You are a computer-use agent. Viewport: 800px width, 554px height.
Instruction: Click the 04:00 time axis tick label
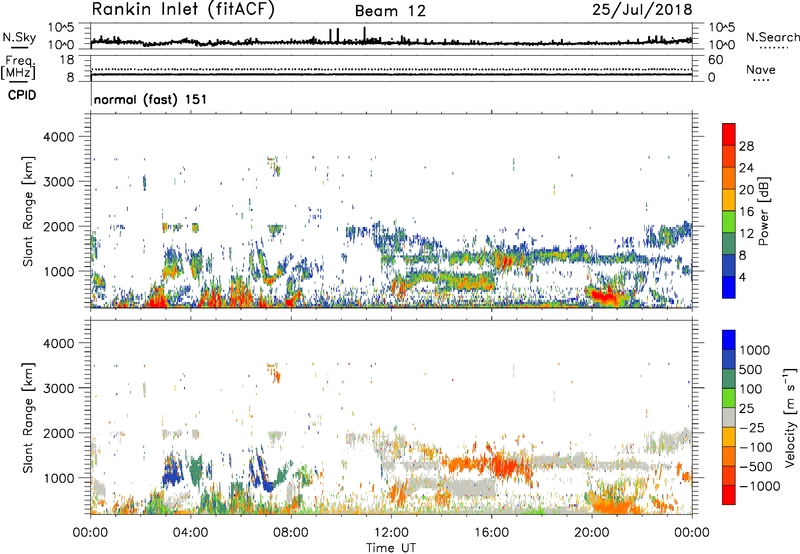coord(191,533)
